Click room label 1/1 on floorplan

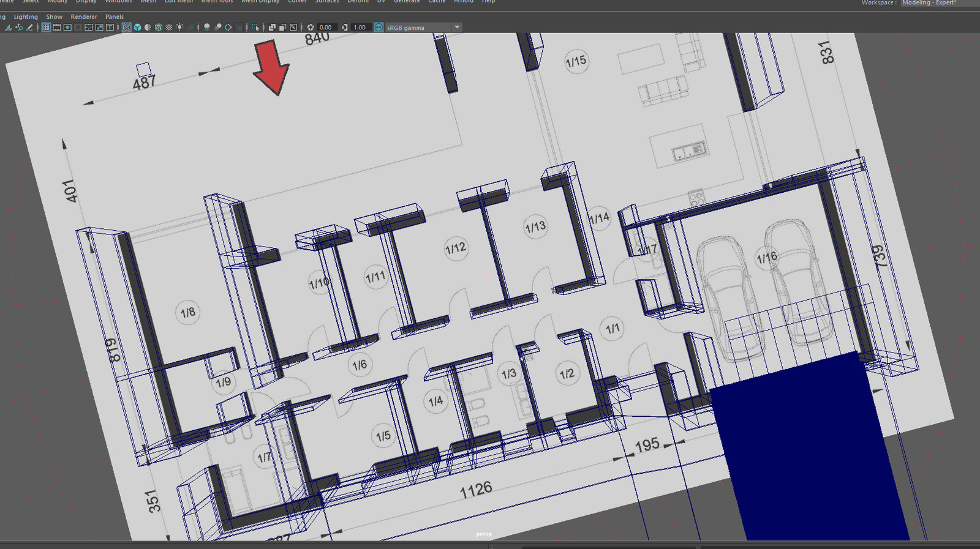point(612,329)
